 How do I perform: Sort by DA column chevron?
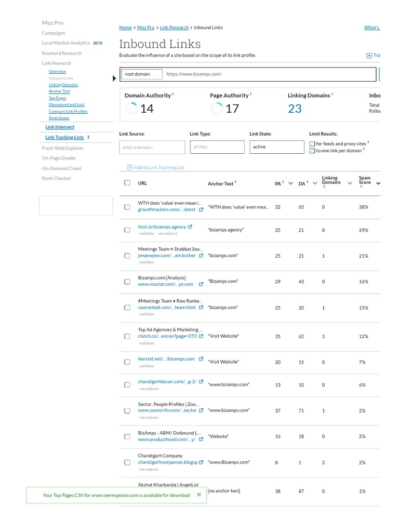click(315, 183)
